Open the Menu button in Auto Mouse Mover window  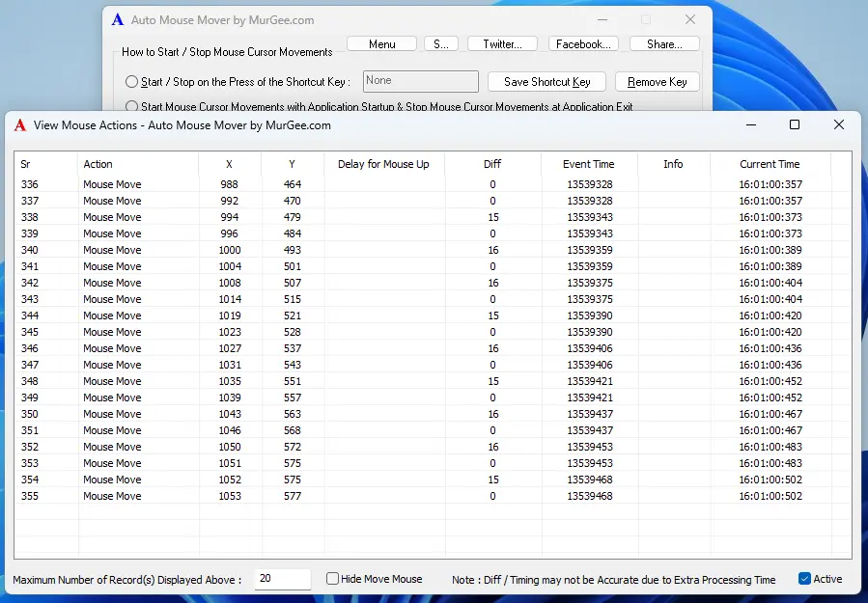[381, 44]
